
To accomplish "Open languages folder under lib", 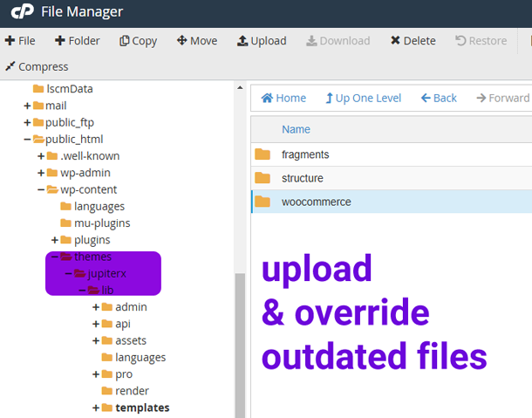I will click(140, 358).
